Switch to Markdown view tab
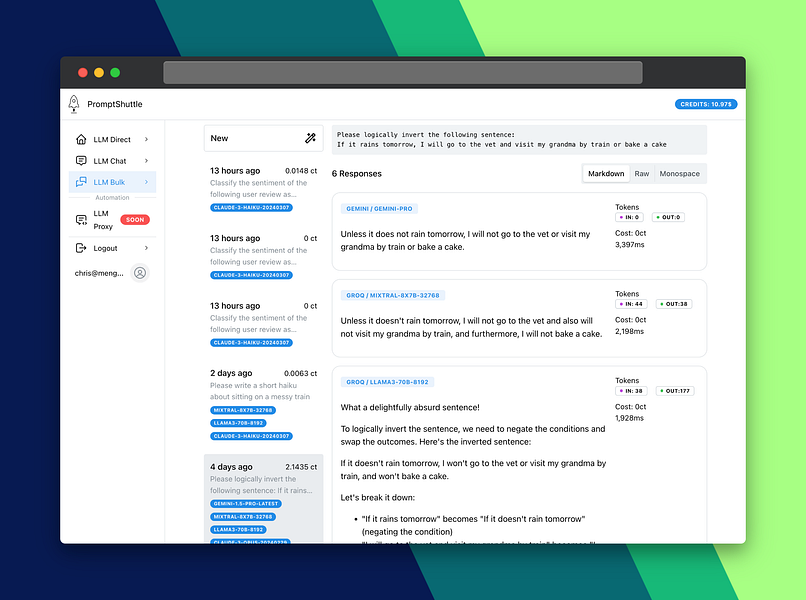 606,174
